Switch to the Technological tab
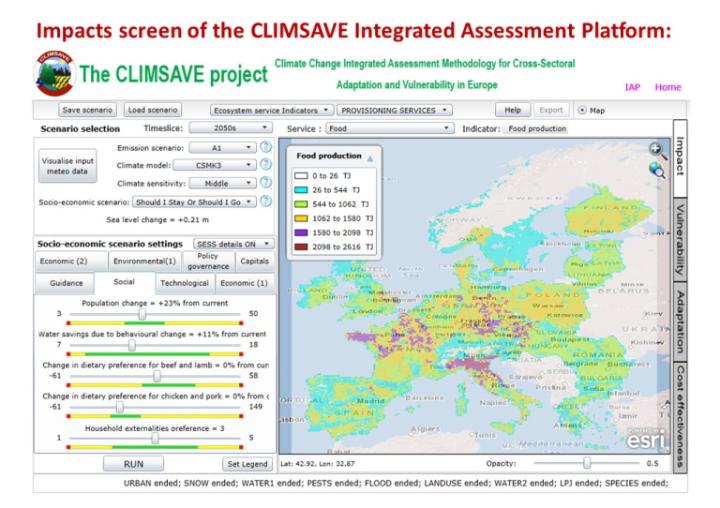720x508 pixels. pos(184,283)
